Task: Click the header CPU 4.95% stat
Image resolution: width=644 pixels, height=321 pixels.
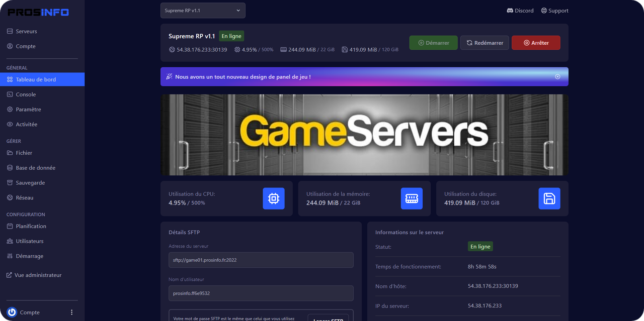Action: click(254, 50)
